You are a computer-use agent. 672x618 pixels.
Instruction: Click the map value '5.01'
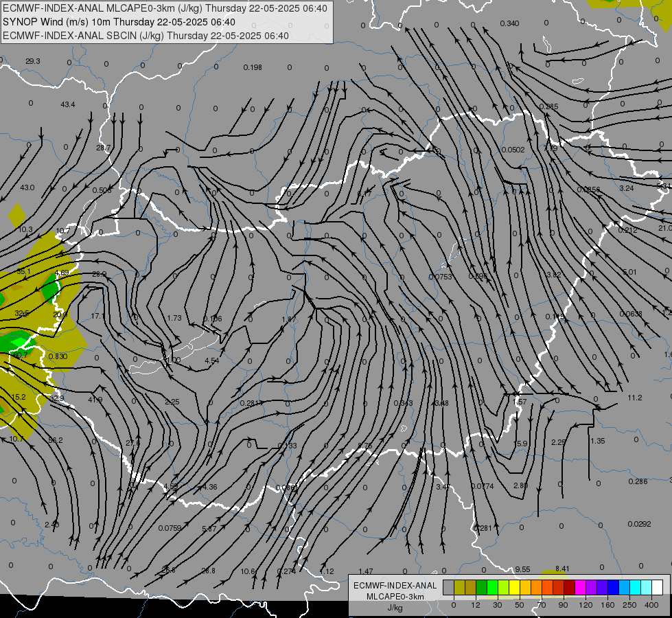click(x=629, y=272)
